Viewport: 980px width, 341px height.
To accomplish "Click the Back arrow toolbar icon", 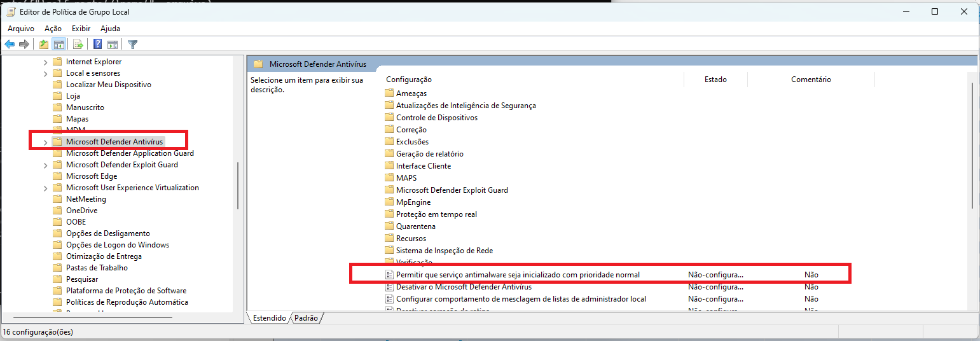I will click(x=10, y=45).
